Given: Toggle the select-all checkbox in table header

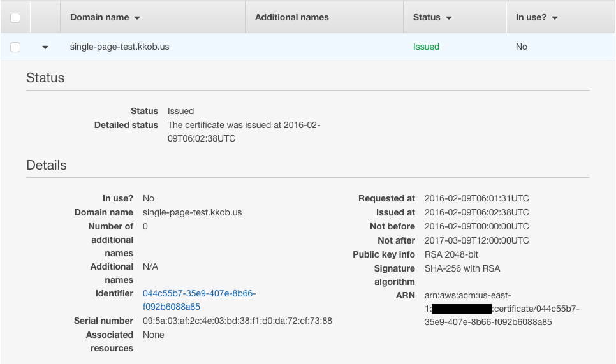Looking at the screenshot, I should click(15, 18).
